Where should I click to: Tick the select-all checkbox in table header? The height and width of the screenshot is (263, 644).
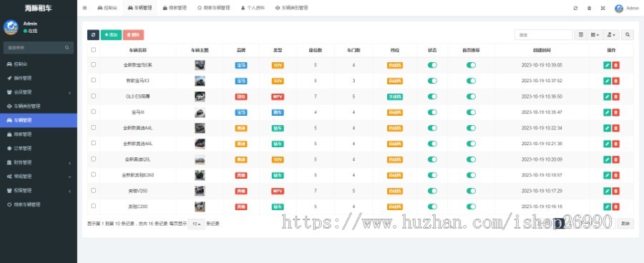(93, 49)
